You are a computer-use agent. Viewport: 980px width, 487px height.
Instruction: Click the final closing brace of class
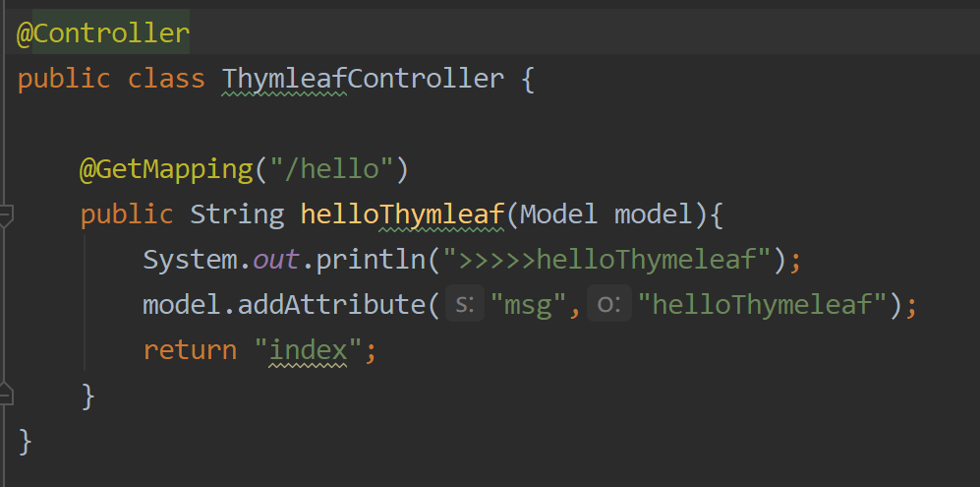pyautogui.click(x=25, y=442)
